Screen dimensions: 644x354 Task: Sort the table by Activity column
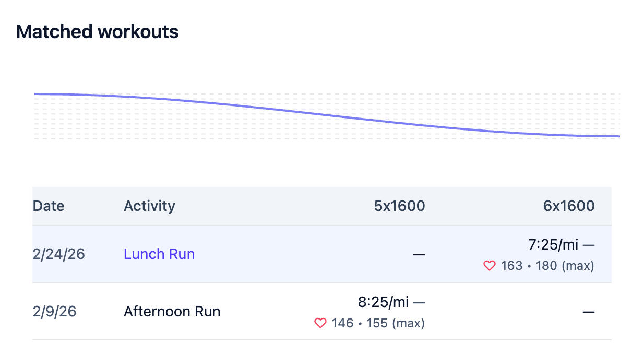tap(149, 206)
